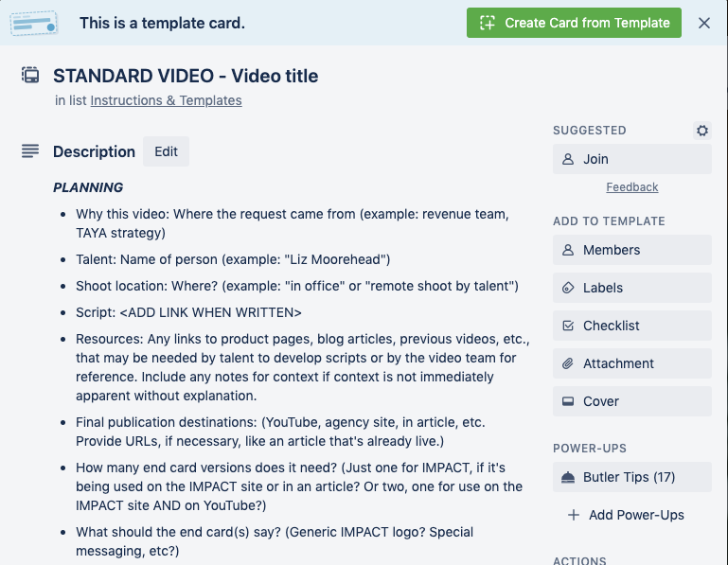The width and height of the screenshot is (728, 565).
Task: Add Members to the template
Action: (x=631, y=250)
